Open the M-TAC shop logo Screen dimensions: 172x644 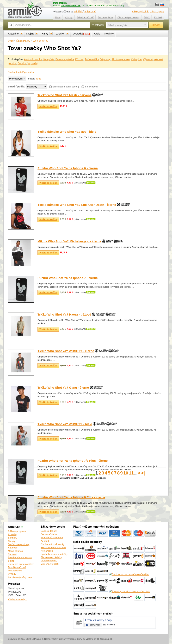click(150, 564)
